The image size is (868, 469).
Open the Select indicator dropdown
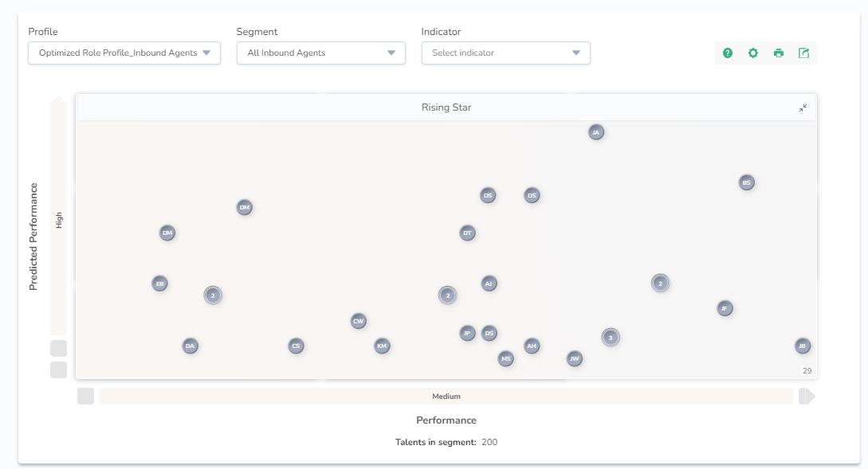505,53
